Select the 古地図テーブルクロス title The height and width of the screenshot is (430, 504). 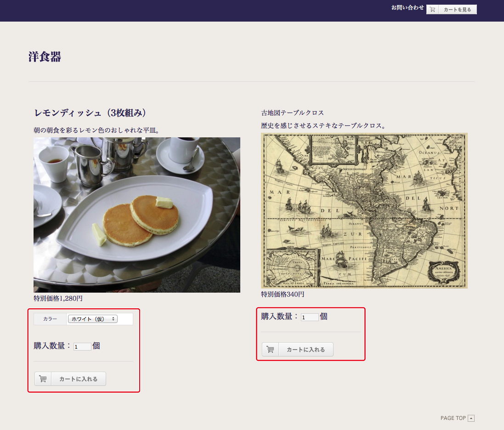pos(293,113)
